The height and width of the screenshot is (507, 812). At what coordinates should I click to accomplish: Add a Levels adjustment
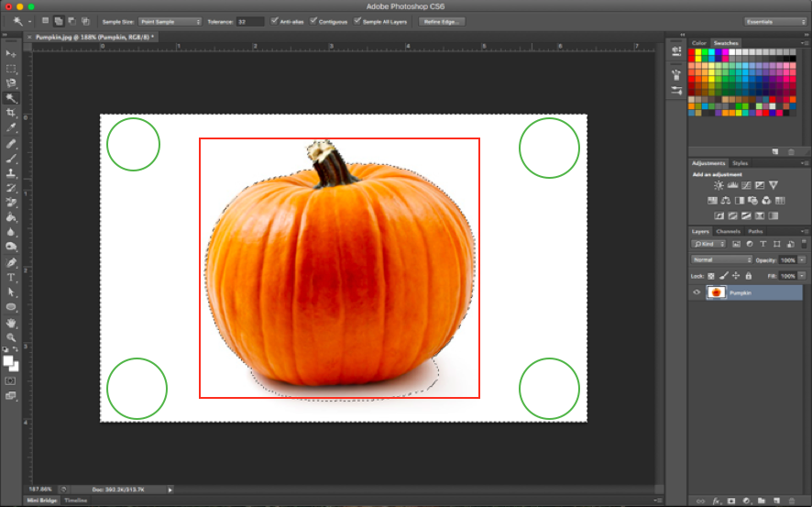point(732,185)
